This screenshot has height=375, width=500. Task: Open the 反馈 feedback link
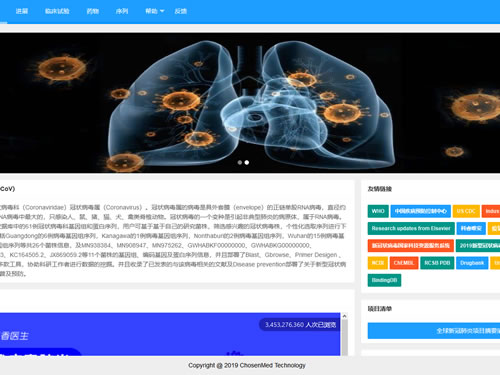point(181,11)
